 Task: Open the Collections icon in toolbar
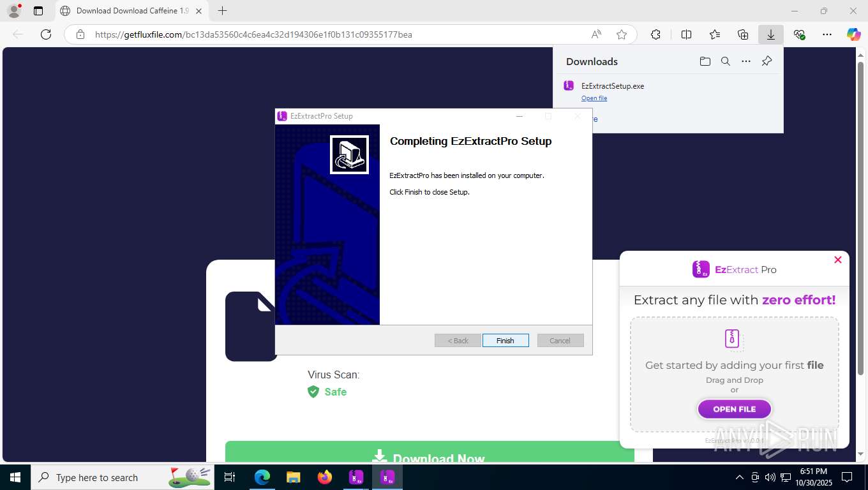coord(743,34)
